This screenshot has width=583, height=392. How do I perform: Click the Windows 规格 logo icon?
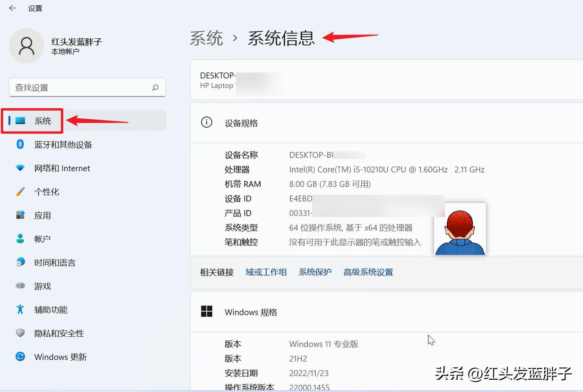coord(207,311)
